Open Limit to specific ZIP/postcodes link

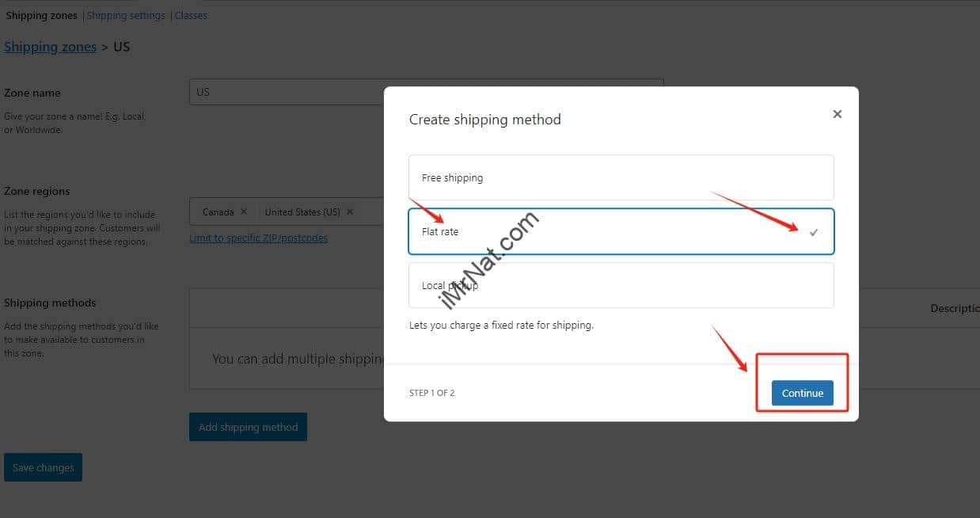(258, 238)
